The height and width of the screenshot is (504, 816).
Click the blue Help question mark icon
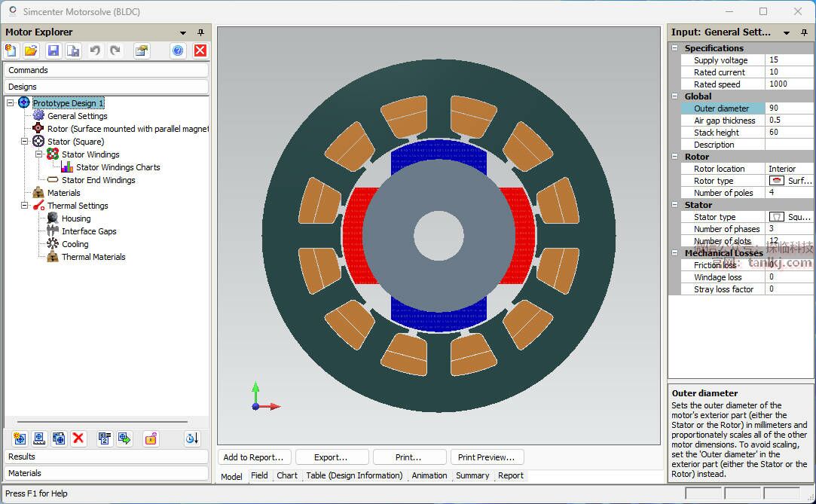178,50
